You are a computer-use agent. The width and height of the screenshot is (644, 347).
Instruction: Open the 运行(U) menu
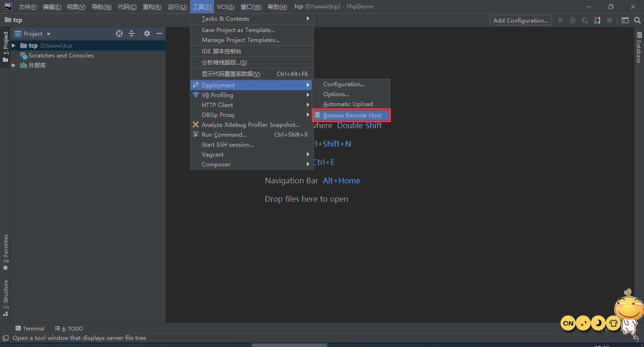177,7
